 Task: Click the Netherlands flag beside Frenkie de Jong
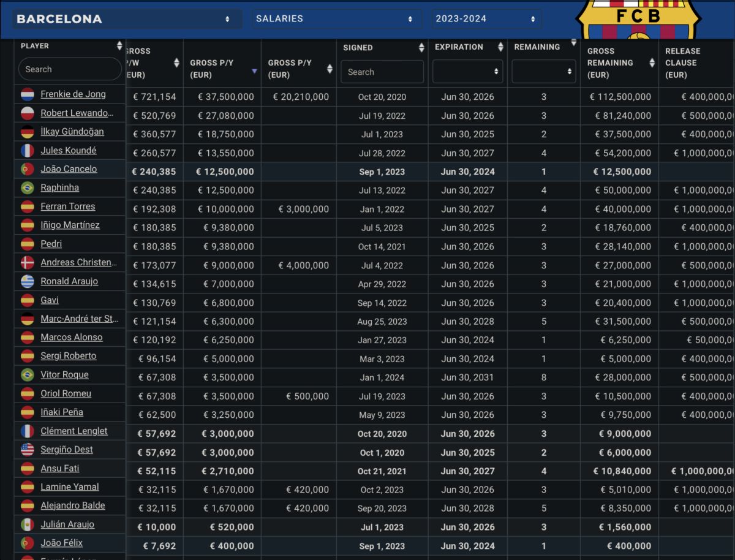click(28, 94)
